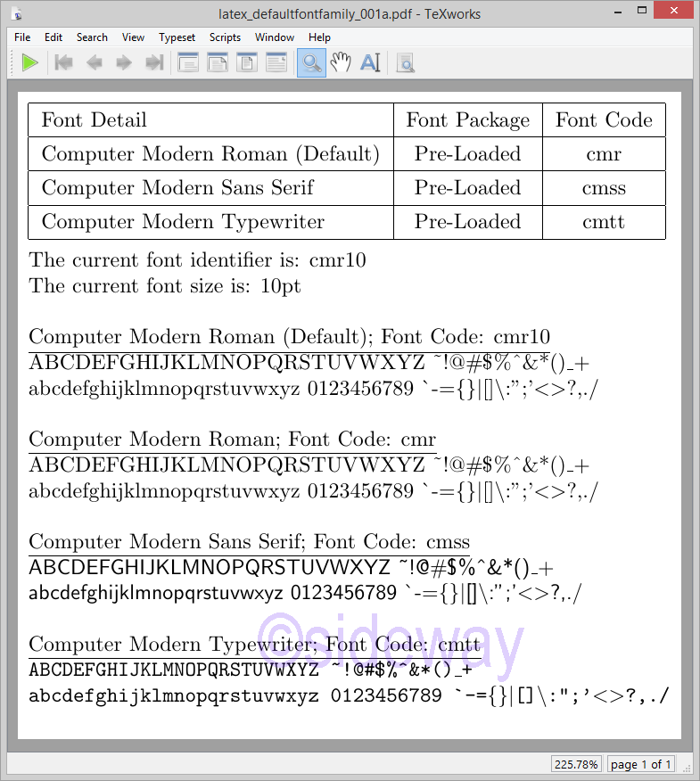
Task: Click line 'The current font identifier is: cmr10'
Action: tap(197, 260)
